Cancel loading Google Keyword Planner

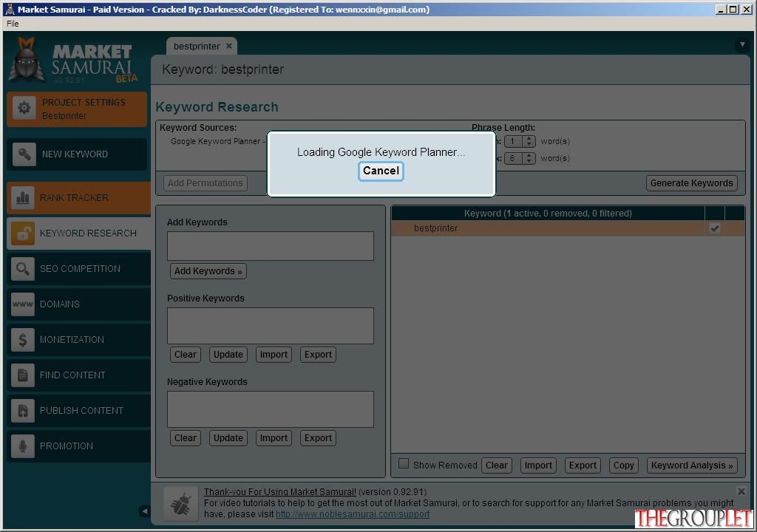pos(381,171)
